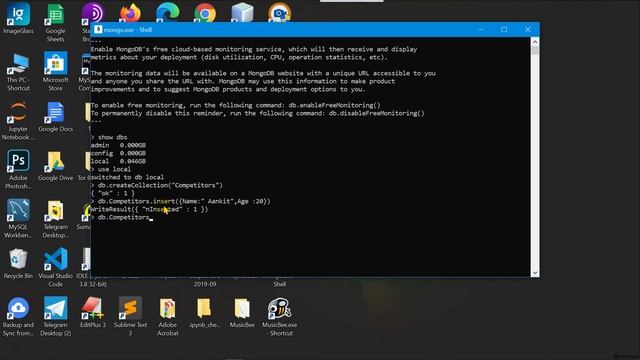Viewport: 640px width, 360px height.
Task: Launch the MusicBee.exe shortcut
Action: [x=280, y=317]
